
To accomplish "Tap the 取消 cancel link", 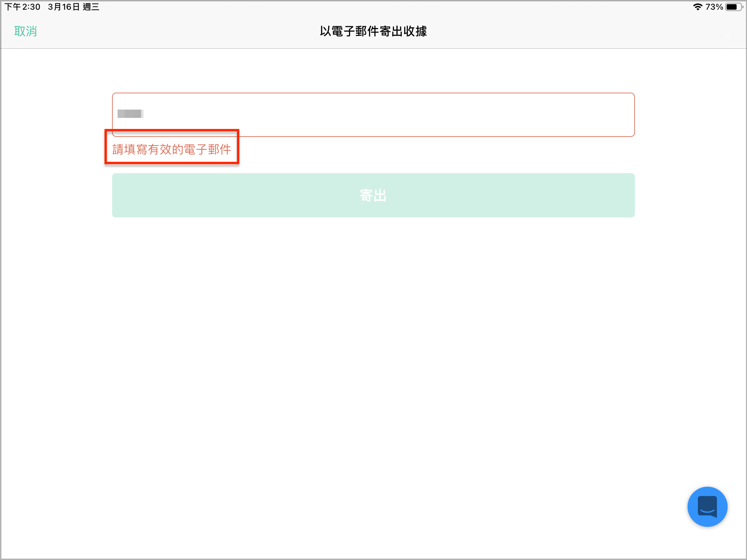I will [26, 31].
